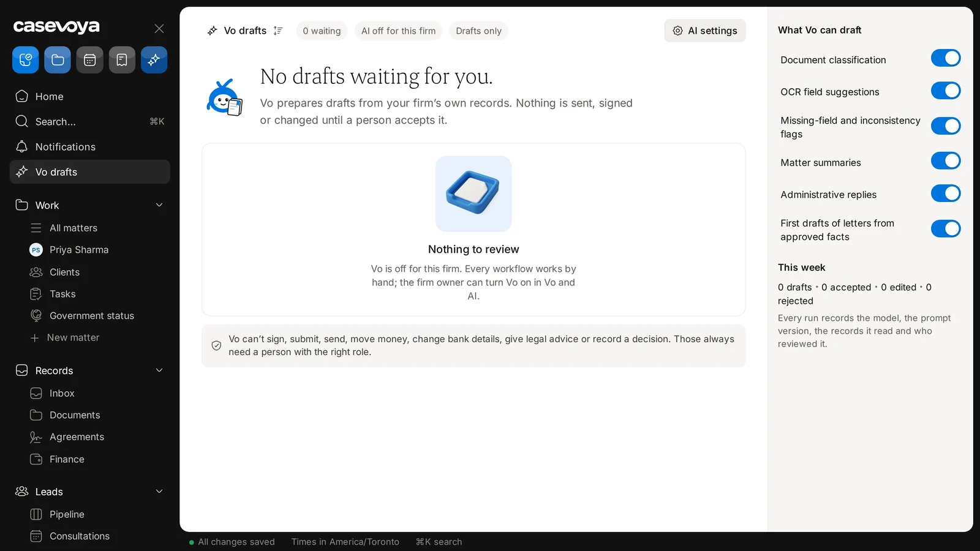Click the people workspace icon in sidebar
980x551 pixels.
tap(25, 60)
